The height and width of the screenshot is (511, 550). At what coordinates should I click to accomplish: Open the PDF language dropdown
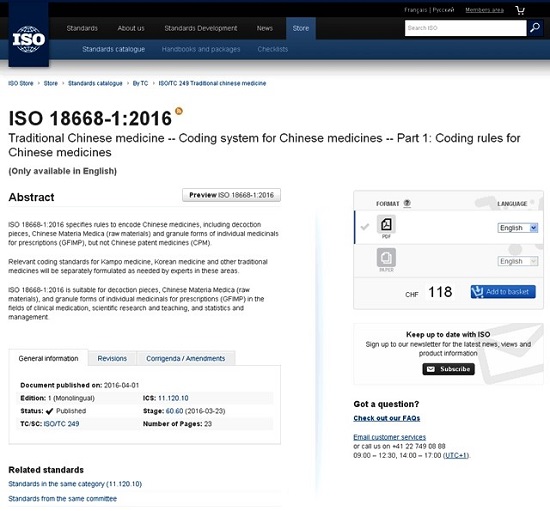[518, 228]
